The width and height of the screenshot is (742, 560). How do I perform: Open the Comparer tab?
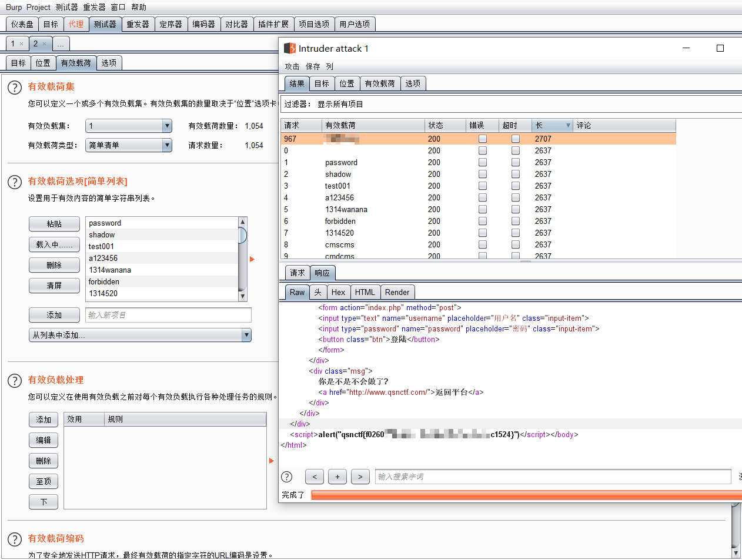pyautogui.click(x=237, y=24)
